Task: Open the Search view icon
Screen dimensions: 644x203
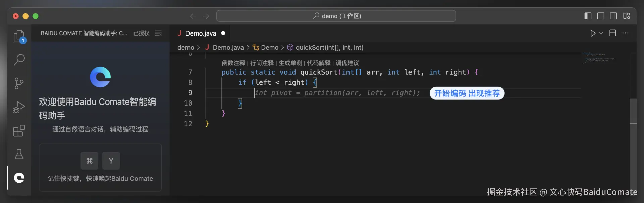Action: [19, 60]
